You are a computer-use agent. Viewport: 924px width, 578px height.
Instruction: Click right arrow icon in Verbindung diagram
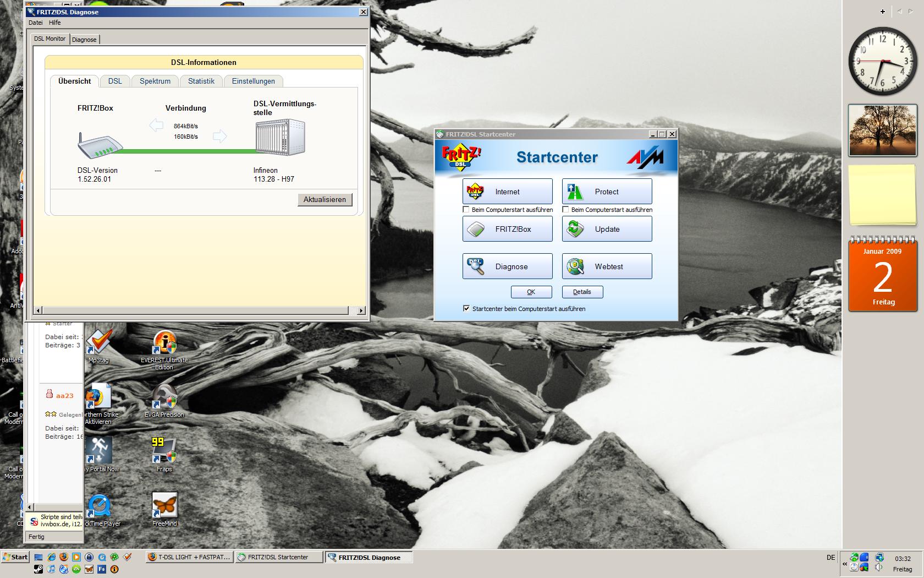pyautogui.click(x=219, y=136)
